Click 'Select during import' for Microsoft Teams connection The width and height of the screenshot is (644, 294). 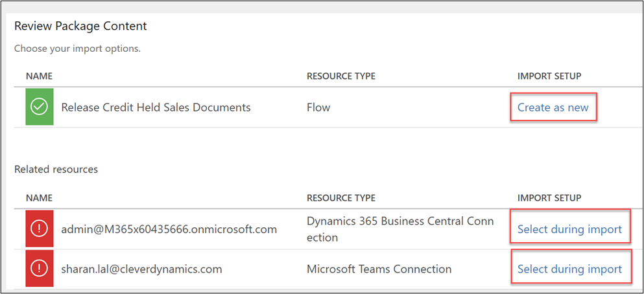coord(569,269)
